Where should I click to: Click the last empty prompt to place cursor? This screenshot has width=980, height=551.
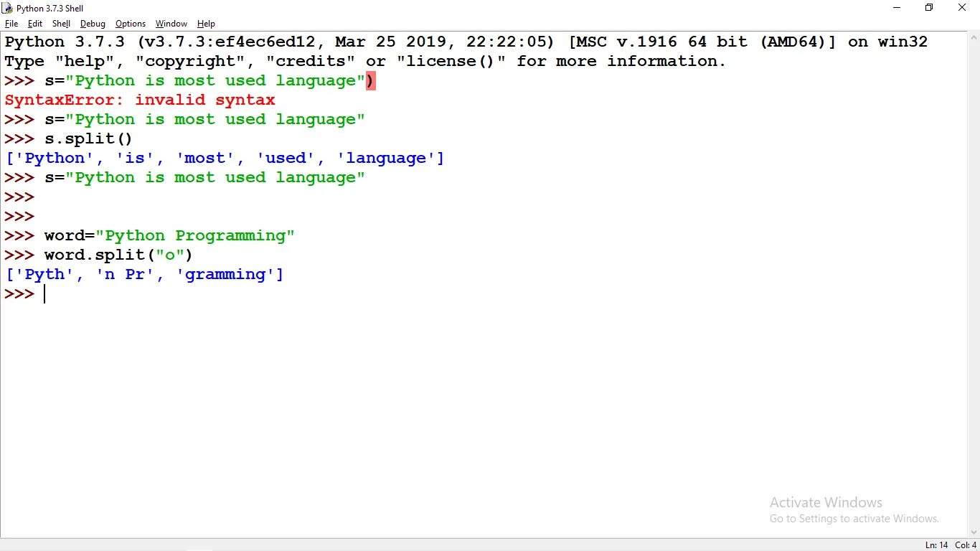tap(44, 294)
